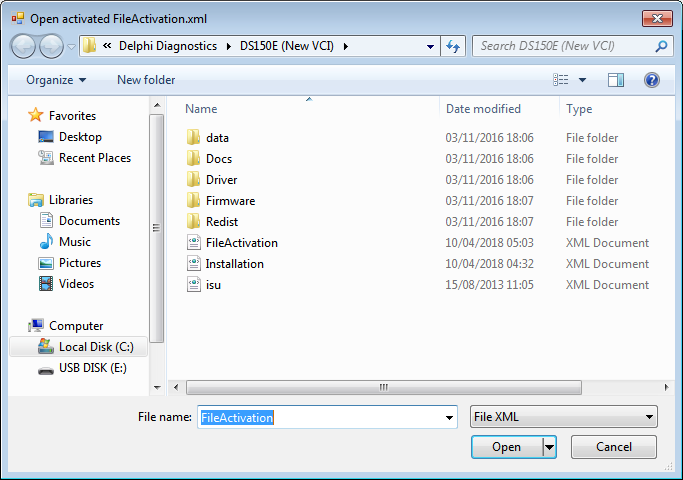The image size is (683, 480).
Task: Open the view options dropdown arrow
Action: coord(582,80)
